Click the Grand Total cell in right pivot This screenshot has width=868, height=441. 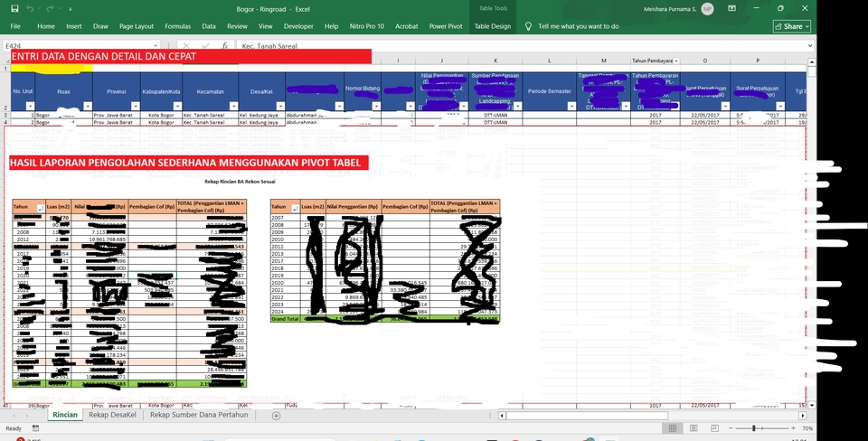tap(285, 319)
